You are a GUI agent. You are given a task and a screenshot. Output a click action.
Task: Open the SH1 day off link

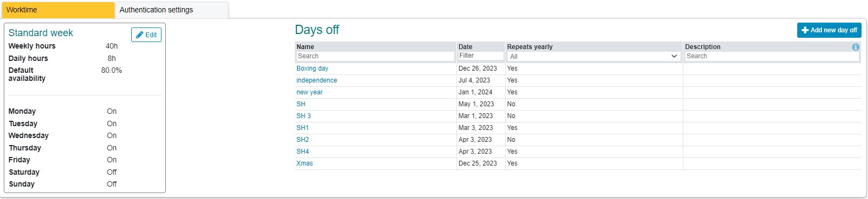302,128
